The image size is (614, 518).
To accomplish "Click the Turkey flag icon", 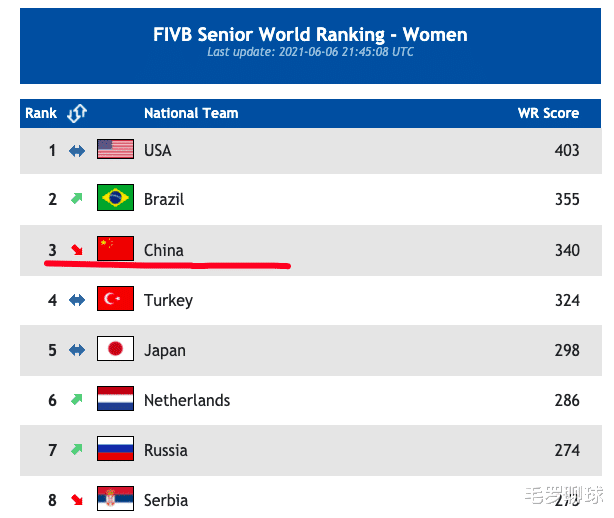I will coord(115,299).
